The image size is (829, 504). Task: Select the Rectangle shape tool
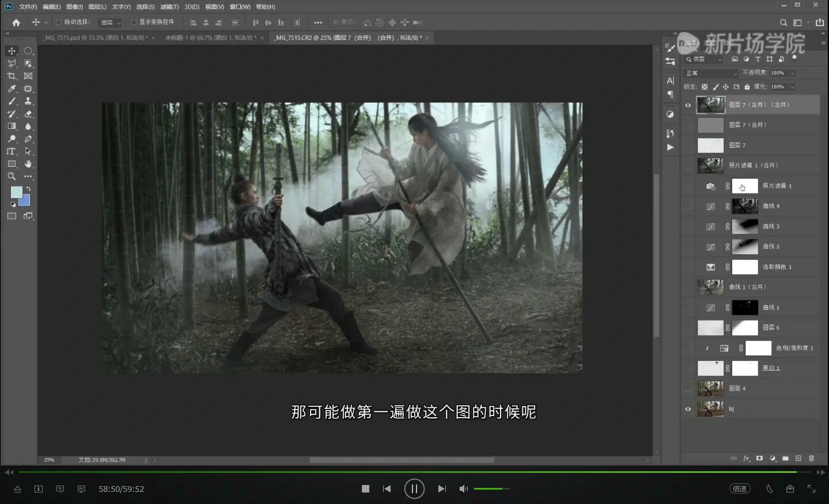(x=12, y=164)
